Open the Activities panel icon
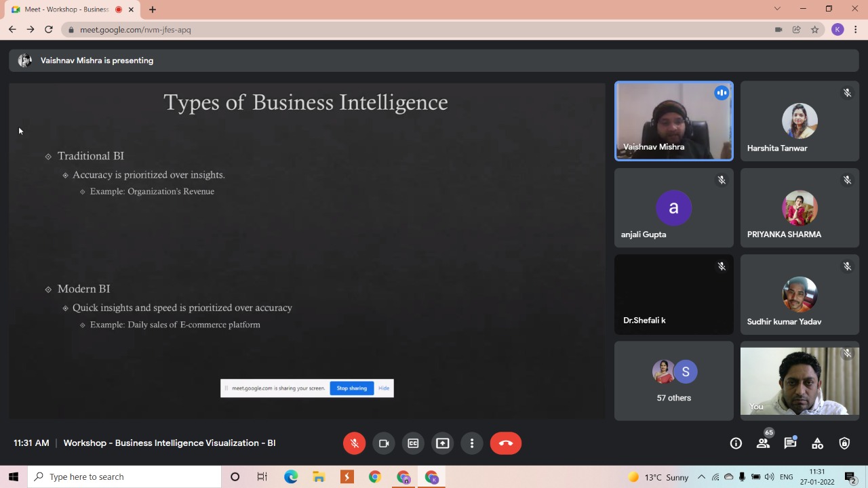Viewport: 868px width, 488px height. point(817,443)
